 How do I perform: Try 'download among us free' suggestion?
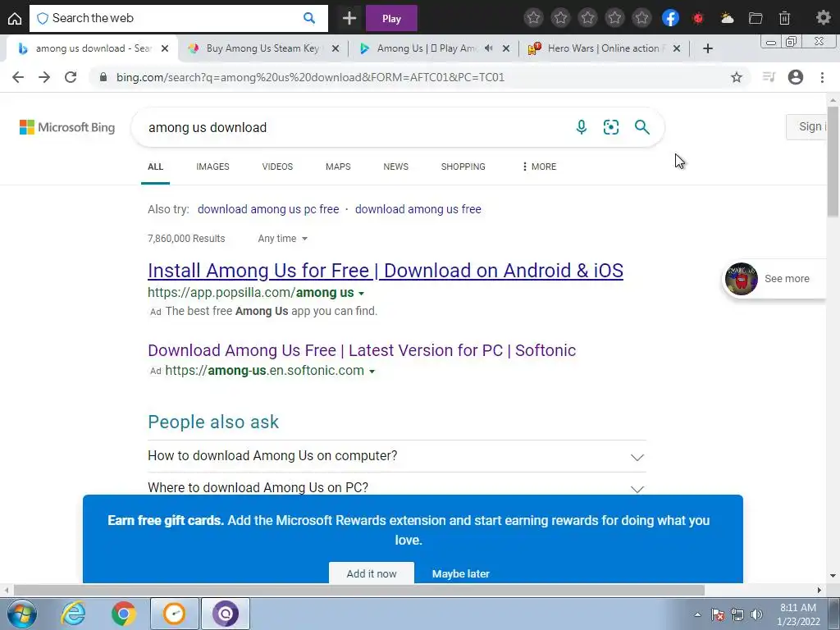[x=418, y=209]
